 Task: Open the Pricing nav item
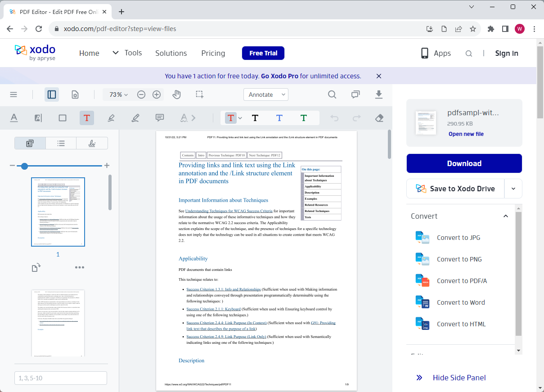(213, 53)
